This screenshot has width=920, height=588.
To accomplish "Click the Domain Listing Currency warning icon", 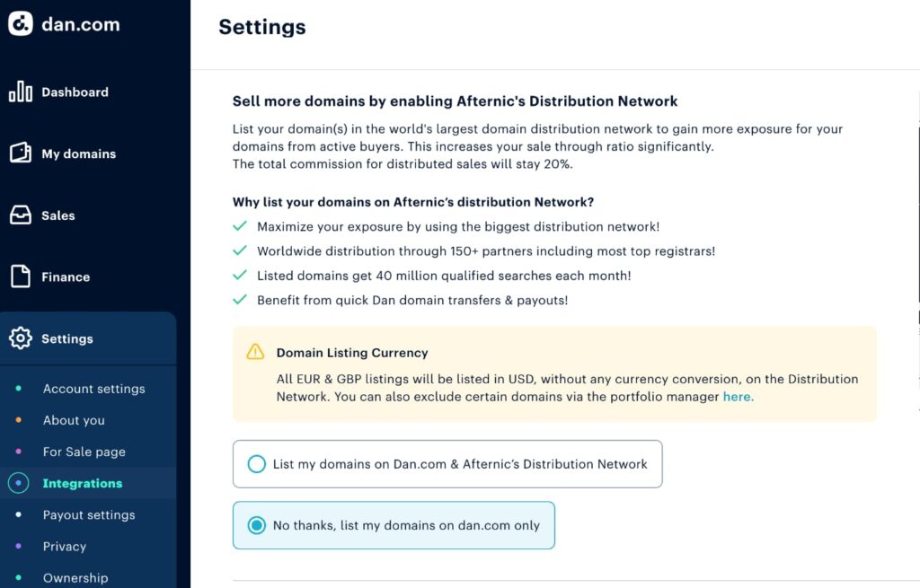I will point(255,352).
